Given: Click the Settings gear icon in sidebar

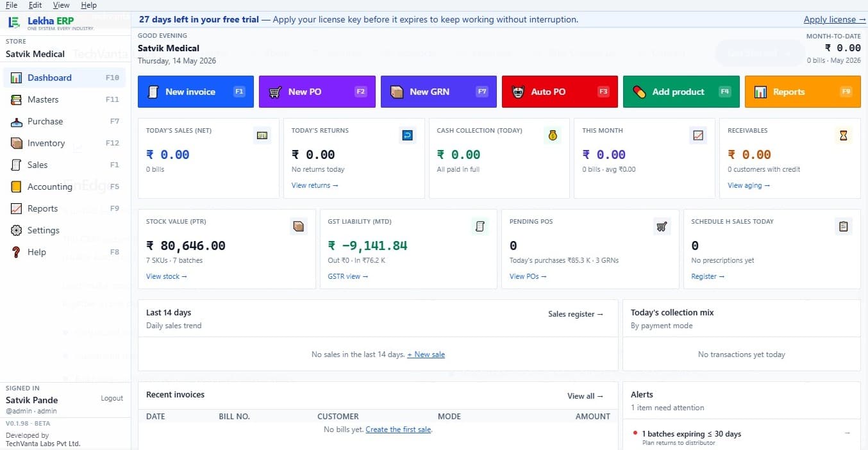Looking at the screenshot, I should (16, 230).
